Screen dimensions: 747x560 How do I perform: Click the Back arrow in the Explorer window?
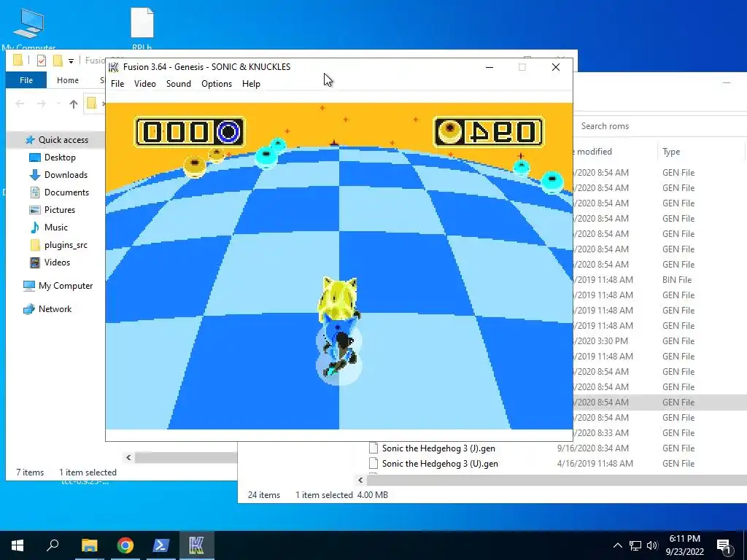point(20,104)
